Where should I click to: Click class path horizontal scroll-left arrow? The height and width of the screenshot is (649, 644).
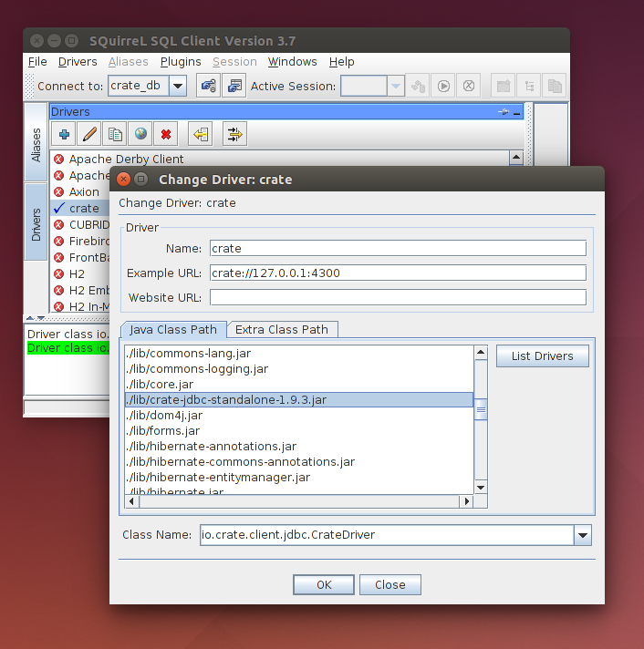pos(132,501)
